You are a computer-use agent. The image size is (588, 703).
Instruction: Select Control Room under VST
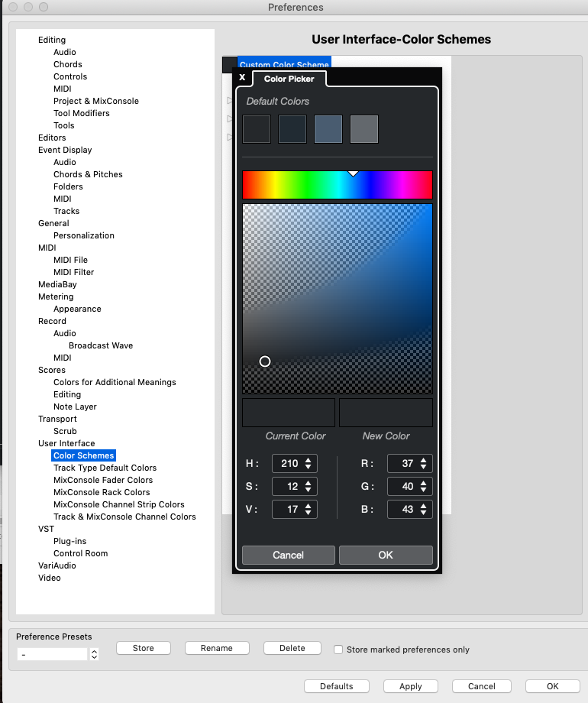[x=81, y=553]
